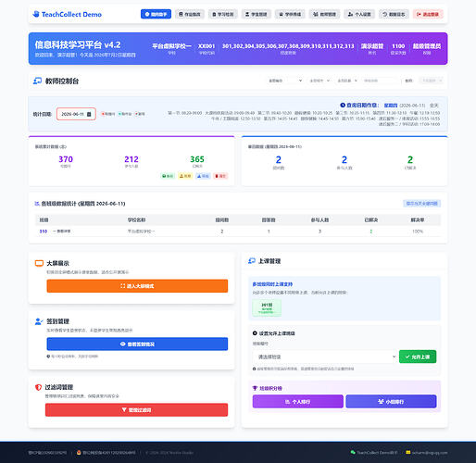Open the 学伴 nav tab with crown icon

[x=290, y=14]
